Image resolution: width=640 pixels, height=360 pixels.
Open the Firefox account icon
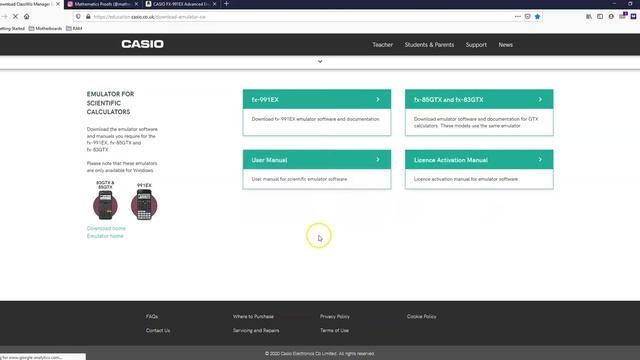click(611, 17)
